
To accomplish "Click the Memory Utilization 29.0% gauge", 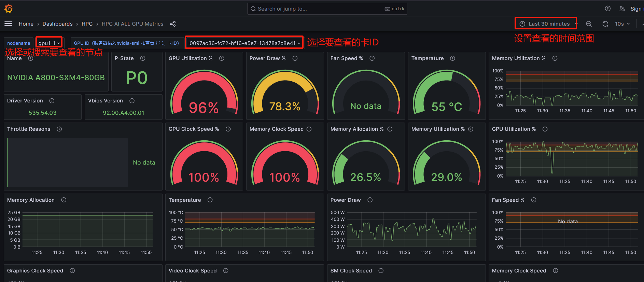I will [447, 163].
